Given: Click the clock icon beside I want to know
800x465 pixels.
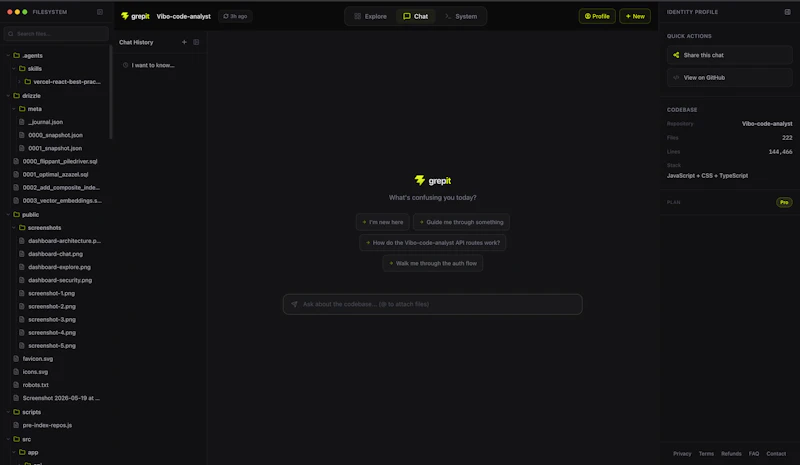Looking at the screenshot, I should coord(126,65).
